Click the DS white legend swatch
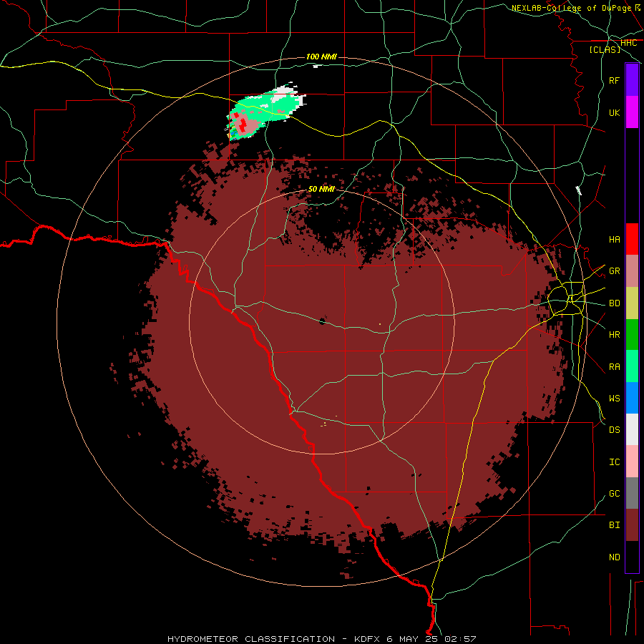 click(x=632, y=429)
